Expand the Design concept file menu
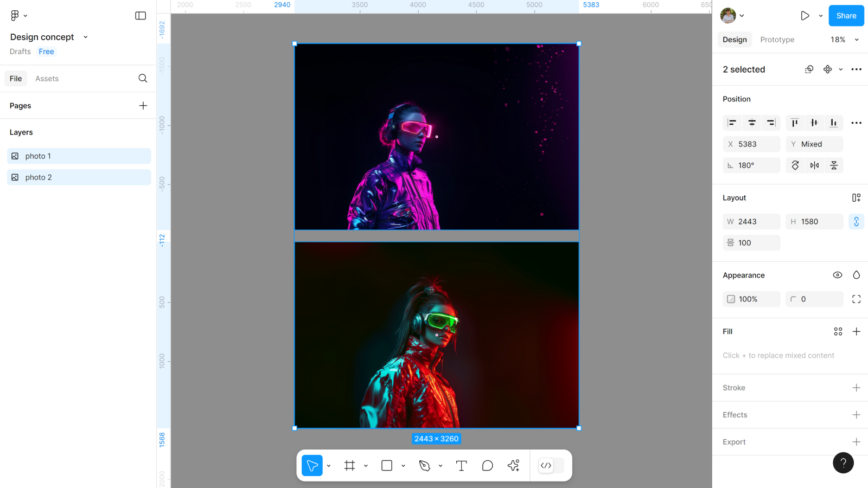This screenshot has height=488, width=868. tap(85, 37)
